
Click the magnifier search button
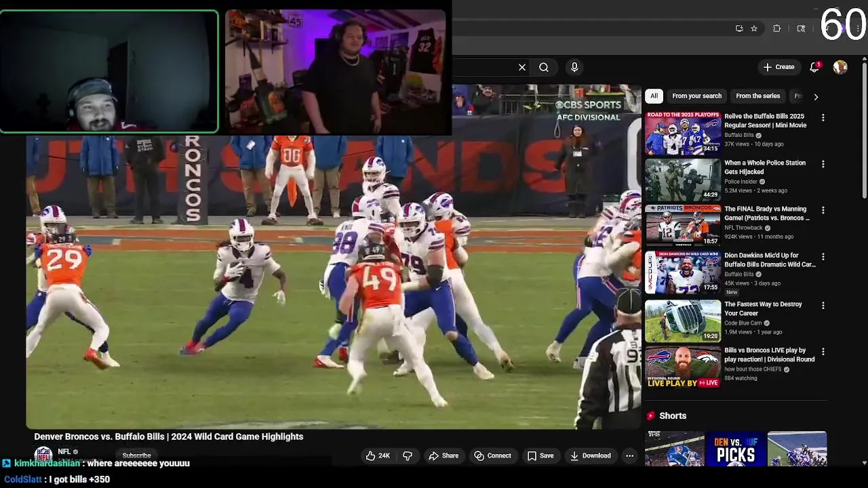[x=544, y=67]
